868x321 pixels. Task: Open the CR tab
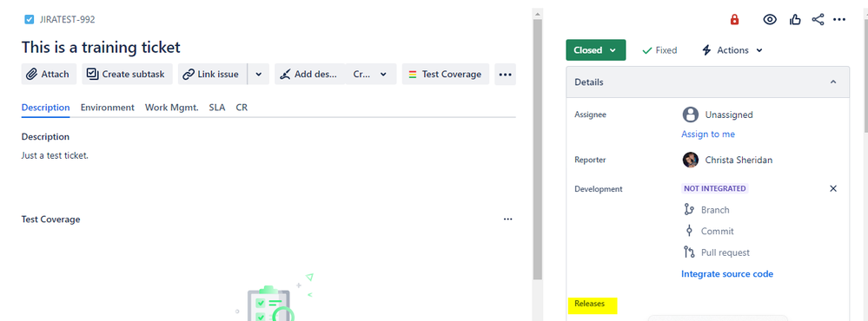pos(242,108)
